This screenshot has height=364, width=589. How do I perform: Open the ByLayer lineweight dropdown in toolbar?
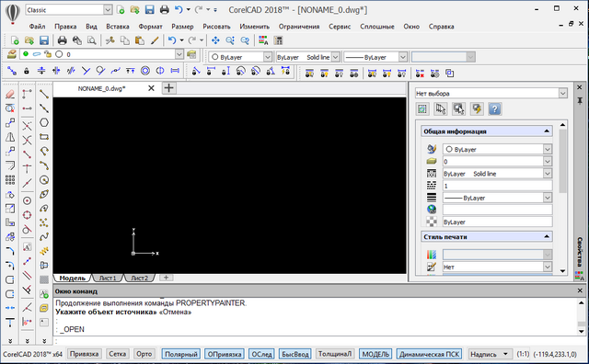pos(403,57)
